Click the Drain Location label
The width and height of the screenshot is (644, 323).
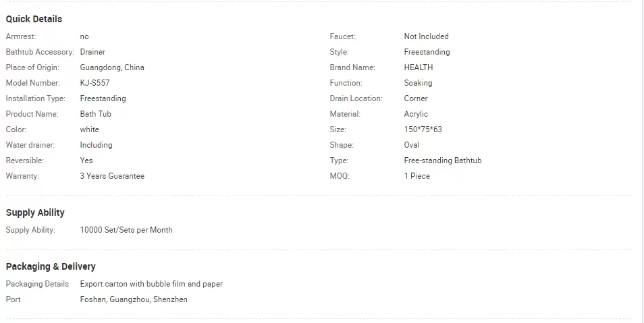356,98
